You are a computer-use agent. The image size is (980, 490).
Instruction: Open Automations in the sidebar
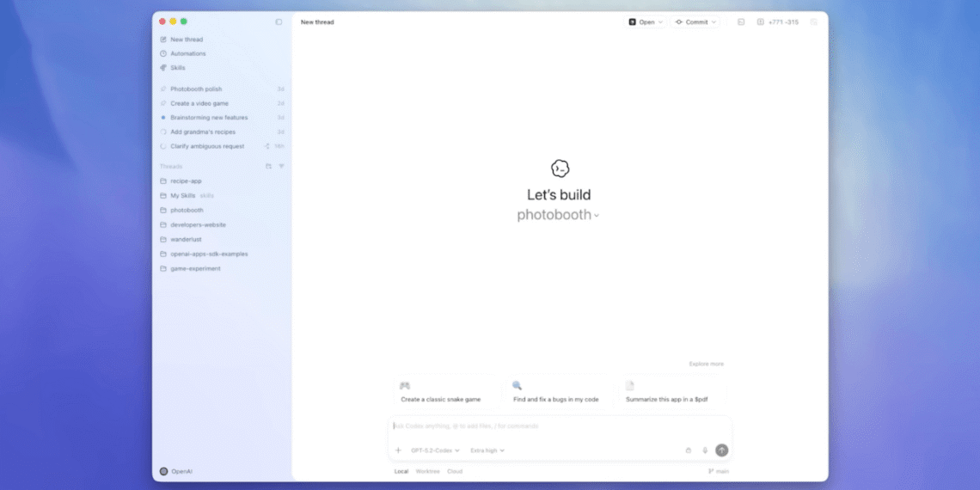tap(187, 53)
